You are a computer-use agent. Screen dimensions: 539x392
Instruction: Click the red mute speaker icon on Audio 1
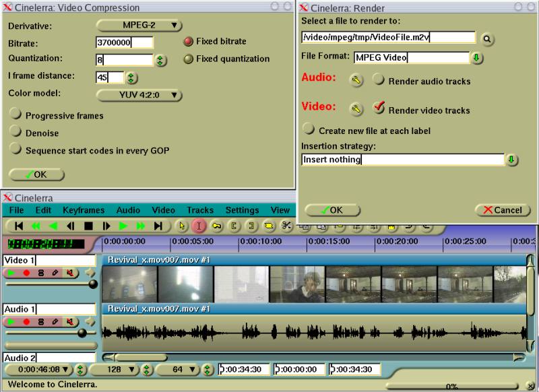(x=70, y=322)
